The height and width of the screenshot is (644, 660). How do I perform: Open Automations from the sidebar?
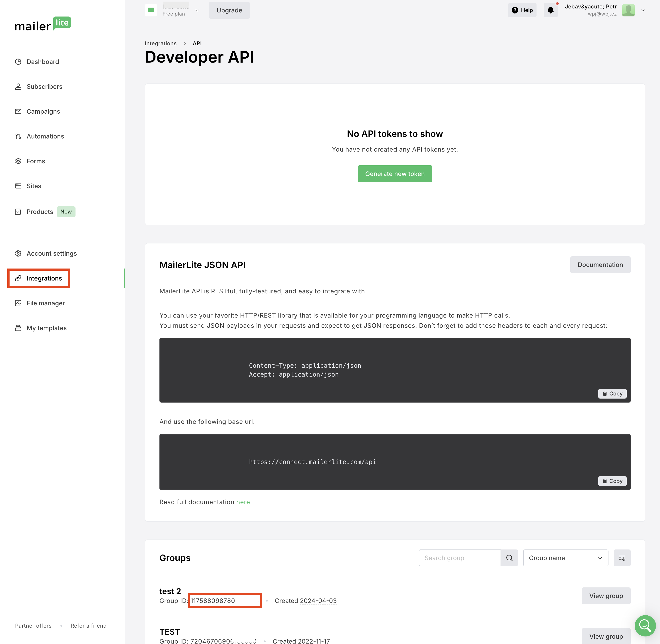(x=45, y=136)
